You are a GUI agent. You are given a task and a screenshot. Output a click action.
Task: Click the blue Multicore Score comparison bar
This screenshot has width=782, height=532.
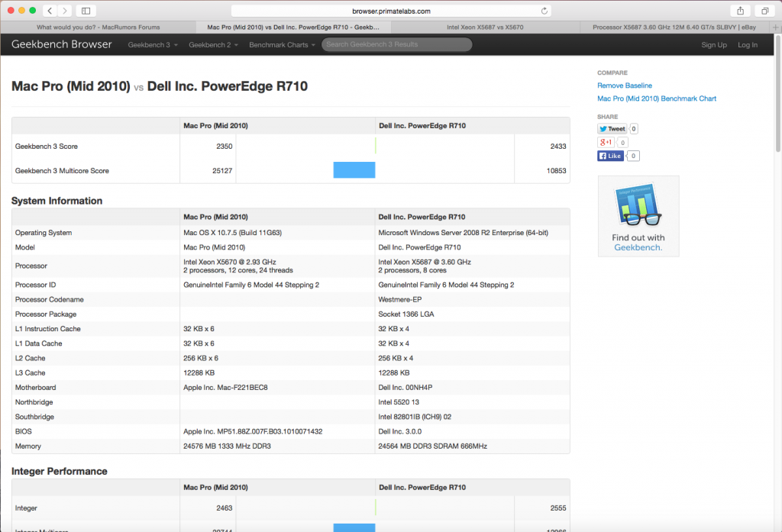[x=354, y=170]
